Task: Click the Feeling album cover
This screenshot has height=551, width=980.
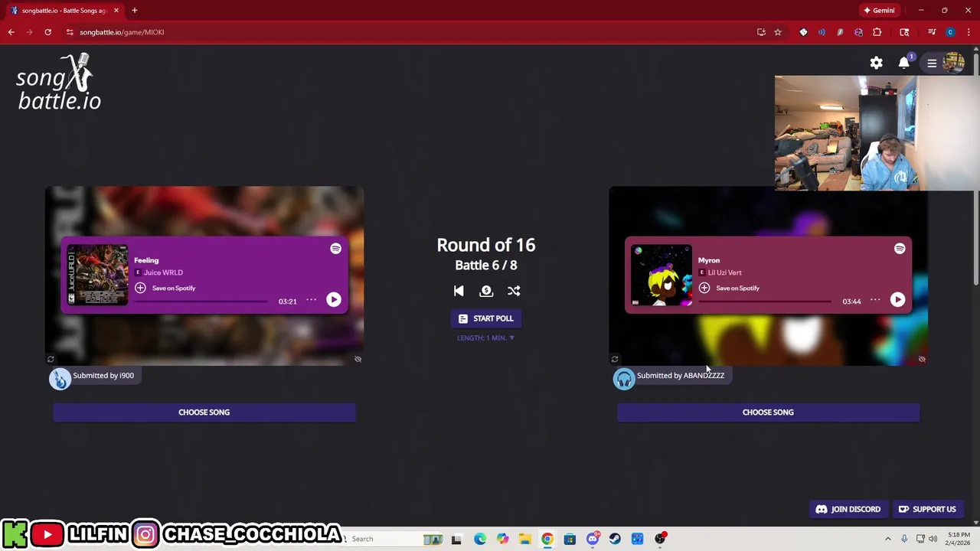Action: [97, 275]
